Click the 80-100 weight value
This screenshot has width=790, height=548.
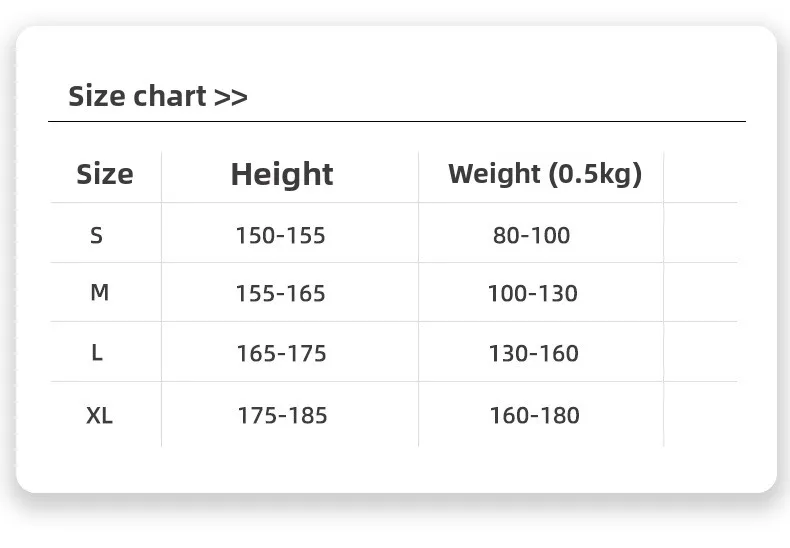coord(531,236)
